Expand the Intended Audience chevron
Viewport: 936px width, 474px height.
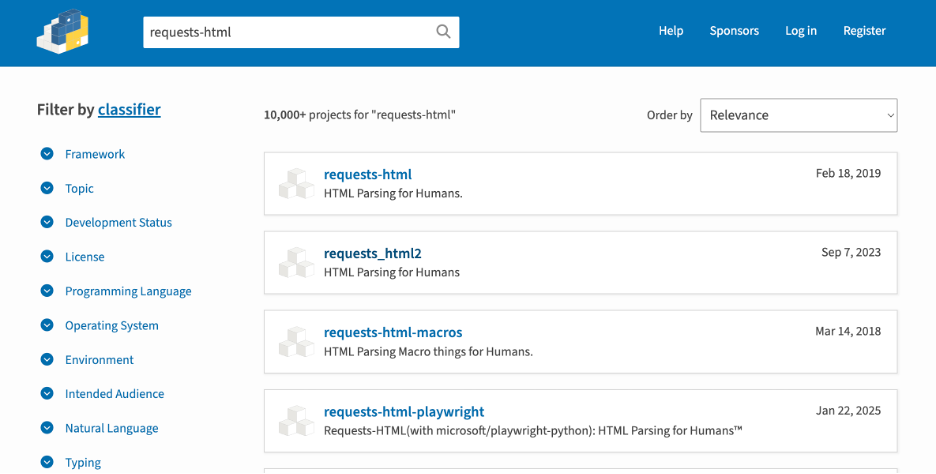tap(47, 393)
